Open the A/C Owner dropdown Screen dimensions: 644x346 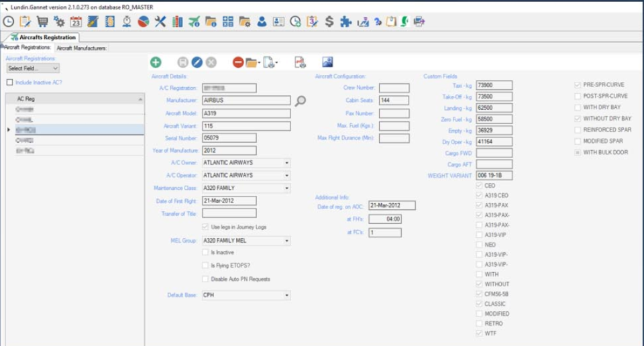(x=286, y=163)
